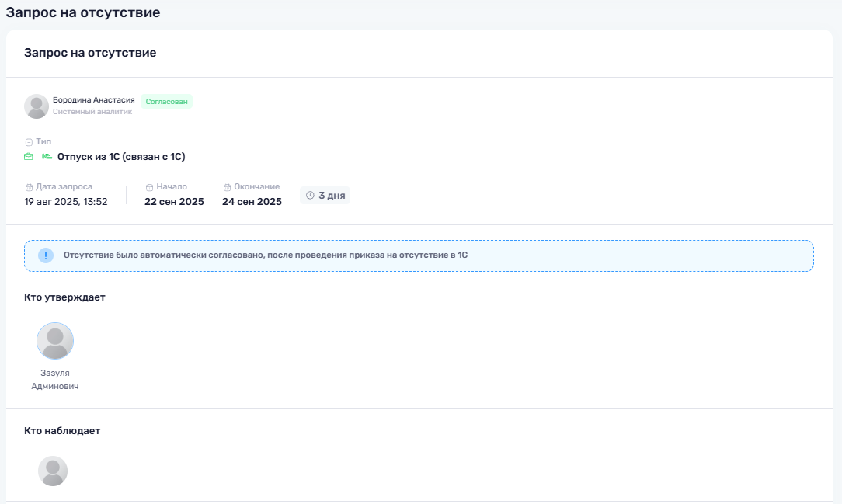Click the Зазуля Админович name label
The height and width of the screenshot is (504, 842).
point(55,379)
